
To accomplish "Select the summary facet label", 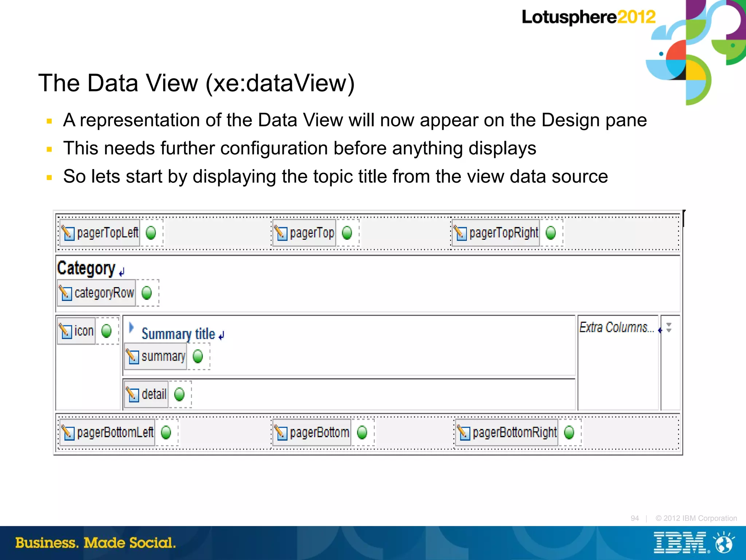I will tap(164, 356).
